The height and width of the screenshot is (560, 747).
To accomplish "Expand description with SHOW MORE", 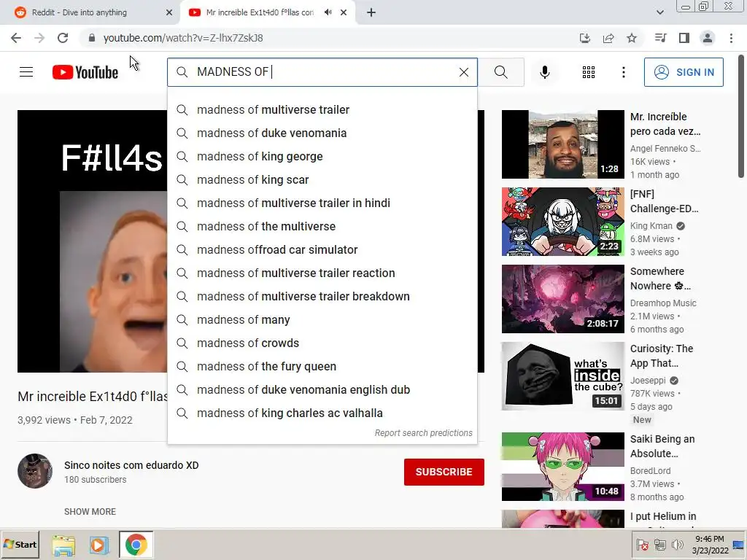I will point(90,511).
